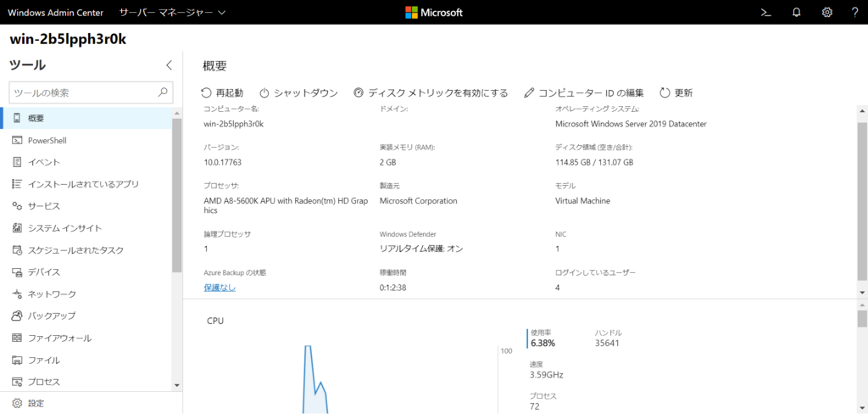Click the リアルタイム保護: オン status
868x414 pixels.
(x=421, y=249)
